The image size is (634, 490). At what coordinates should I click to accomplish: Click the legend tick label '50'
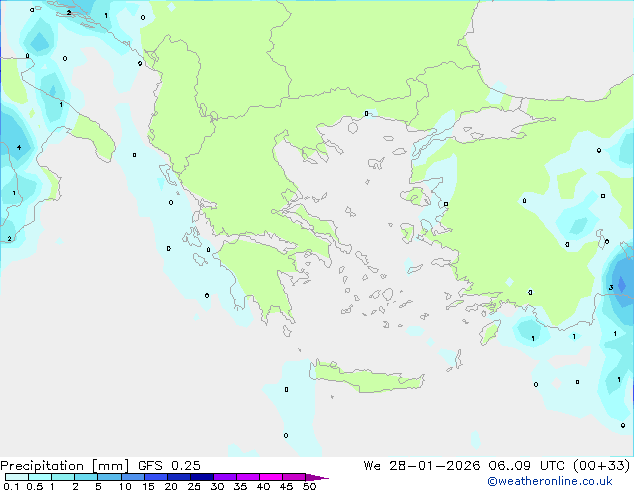pos(309,486)
